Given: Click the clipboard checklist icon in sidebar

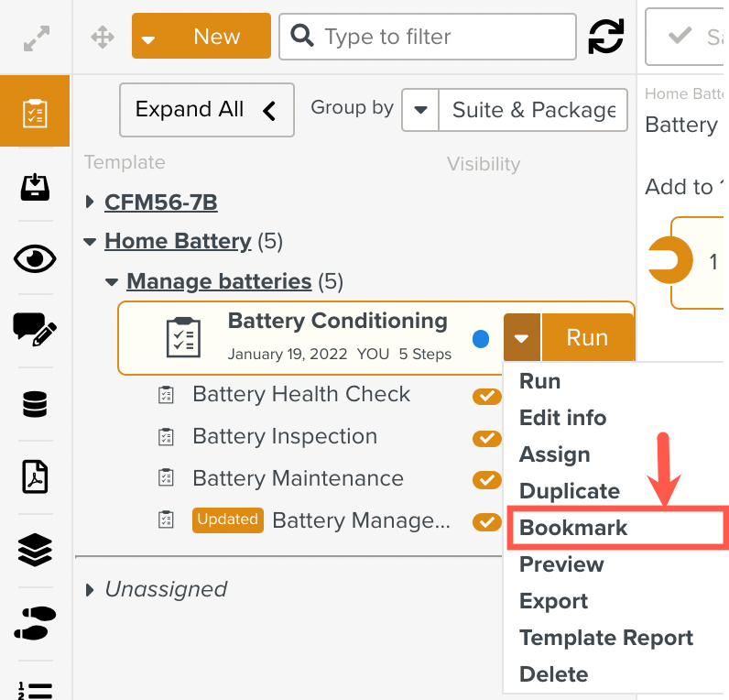Looking at the screenshot, I should point(35,112).
